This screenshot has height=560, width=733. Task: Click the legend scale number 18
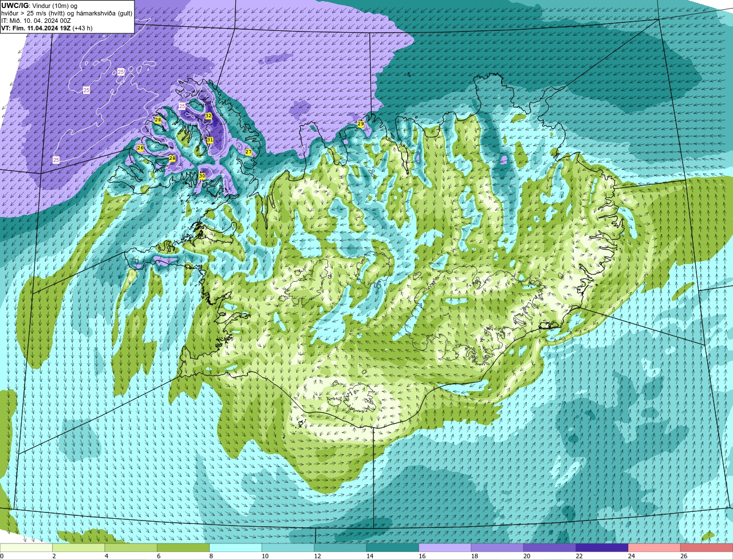474,556
